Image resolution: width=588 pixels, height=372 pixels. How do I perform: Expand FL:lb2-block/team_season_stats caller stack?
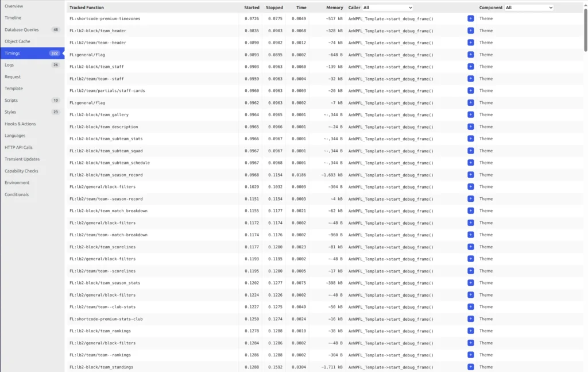point(470,283)
